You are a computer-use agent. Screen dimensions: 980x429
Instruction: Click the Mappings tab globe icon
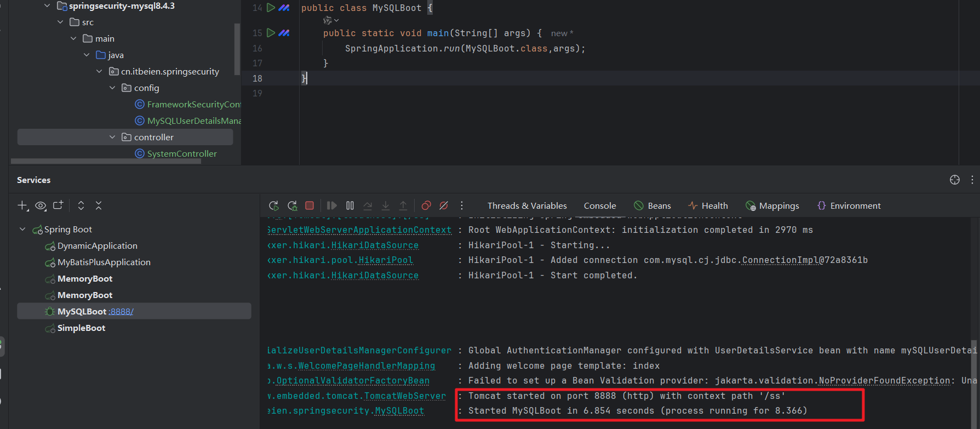[x=750, y=206]
